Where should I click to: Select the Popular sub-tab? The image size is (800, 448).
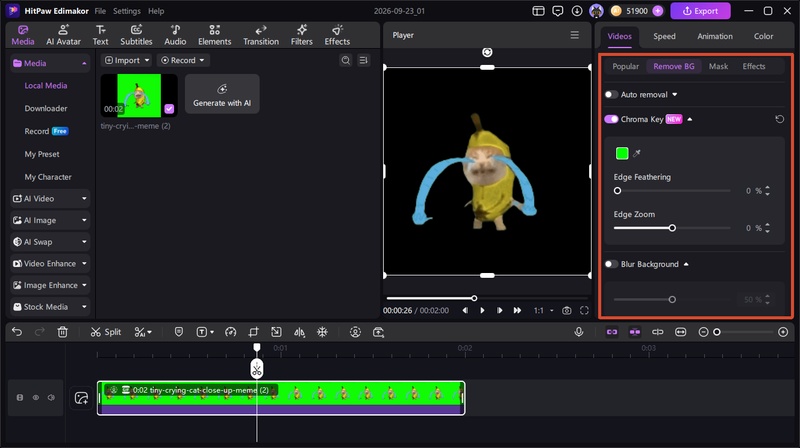pyautogui.click(x=626, y=66)
